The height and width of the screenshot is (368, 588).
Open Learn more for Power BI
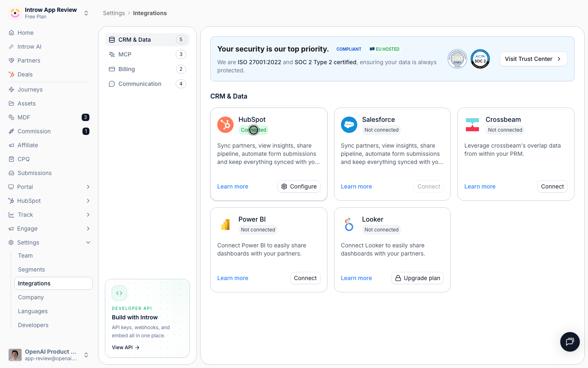coord(233,278)
